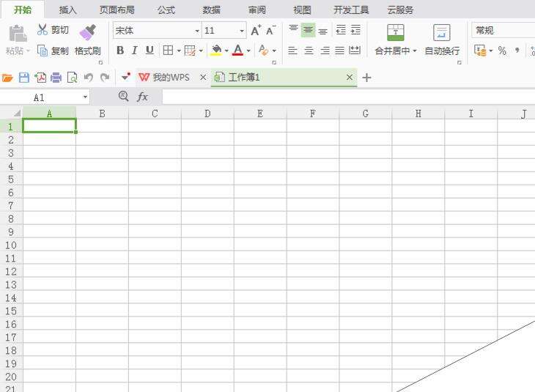Click the Paste clipboard icon
This screenshot has height=392, width=535.
click(18, 34)
